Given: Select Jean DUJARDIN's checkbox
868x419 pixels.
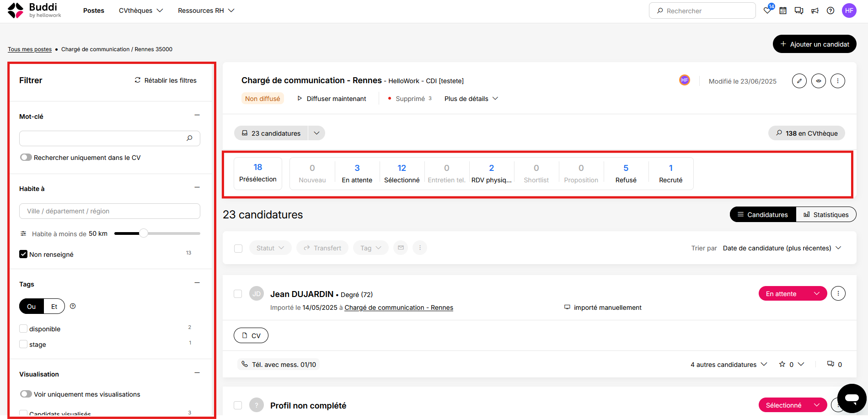Looking at the screenshot, I should [x=238, y=294].
